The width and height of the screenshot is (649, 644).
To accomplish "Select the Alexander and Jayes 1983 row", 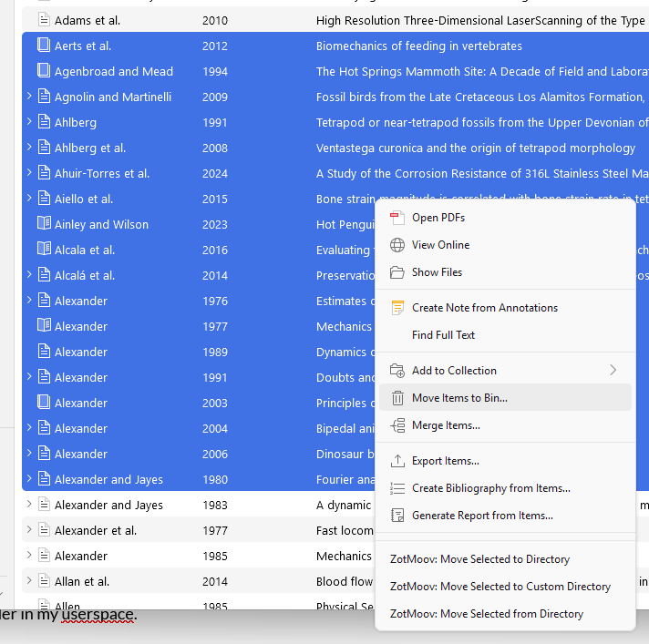I will [x=108, y=505].
